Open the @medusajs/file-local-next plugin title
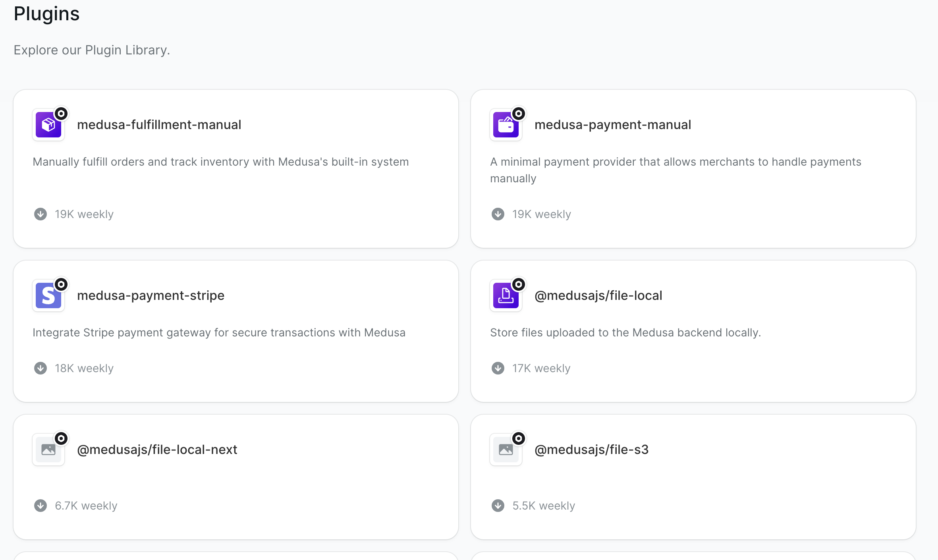 (x=157, y=450)
